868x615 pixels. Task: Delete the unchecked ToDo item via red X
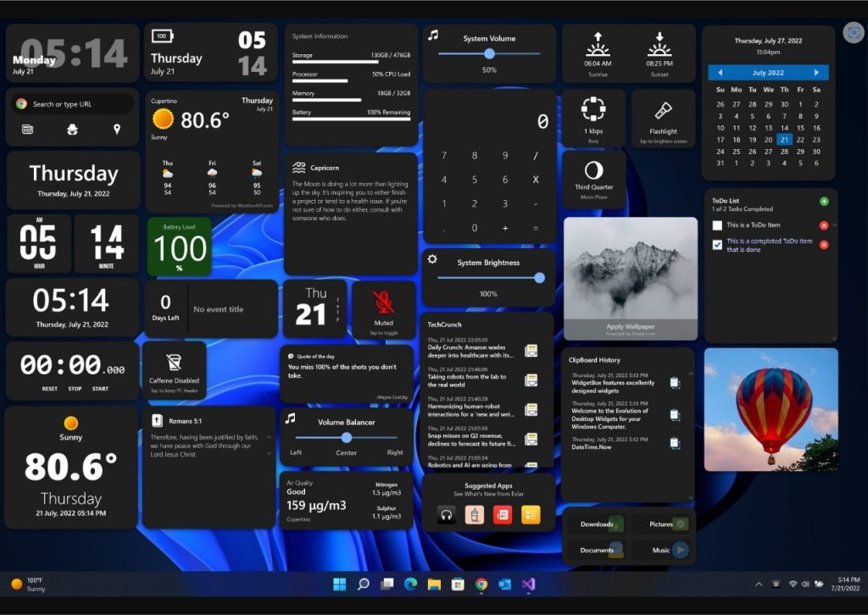click(x=824, y=225)
